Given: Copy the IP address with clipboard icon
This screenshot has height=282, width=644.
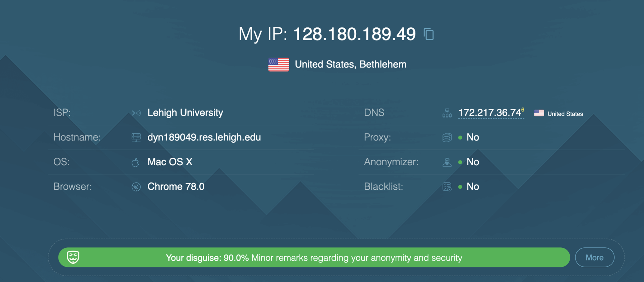Looking at the screenshot, I should pos(429,34).
